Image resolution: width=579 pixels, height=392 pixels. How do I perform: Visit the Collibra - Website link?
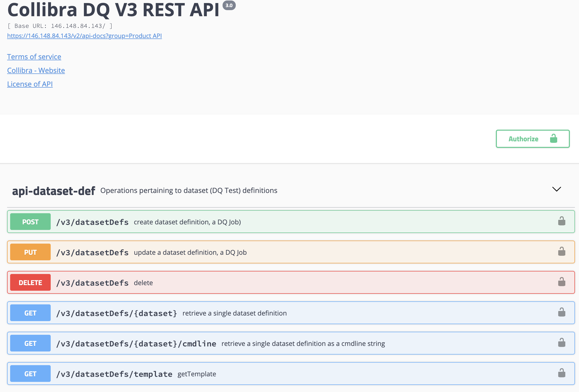[36, 70]
